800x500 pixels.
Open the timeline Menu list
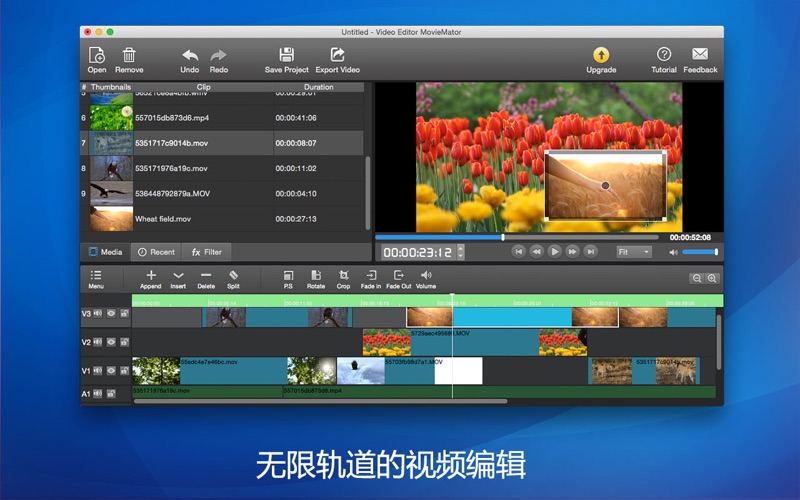pos(96,275)
